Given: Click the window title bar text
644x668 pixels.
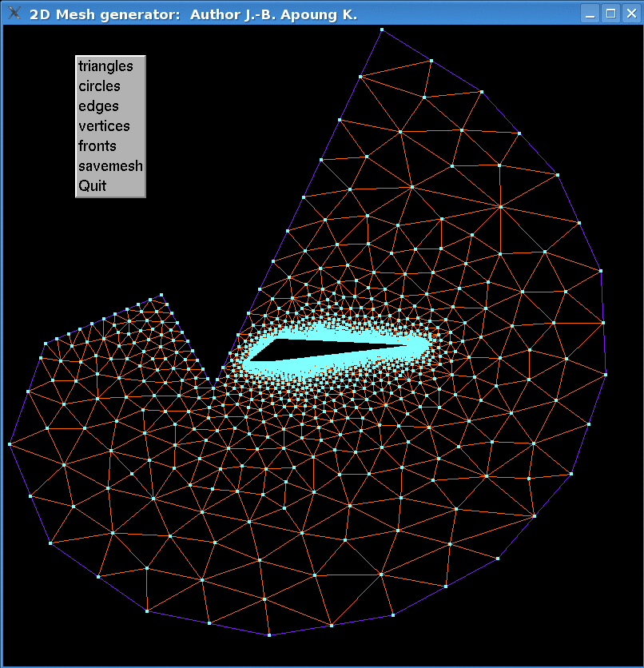Looking at the screenshot, I should coord(193,14).
